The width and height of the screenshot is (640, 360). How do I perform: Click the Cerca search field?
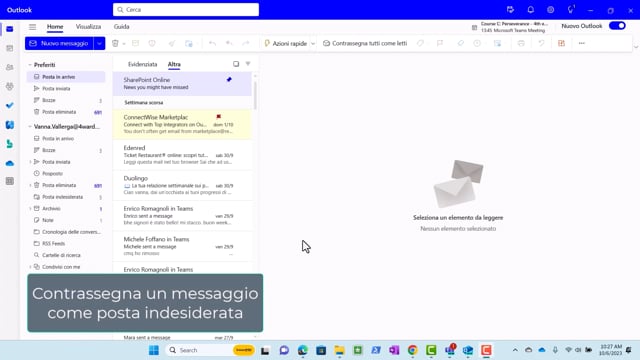186,9
